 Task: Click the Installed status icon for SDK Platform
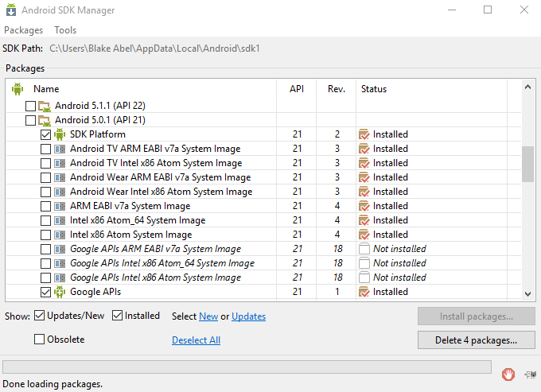(364, 134)
